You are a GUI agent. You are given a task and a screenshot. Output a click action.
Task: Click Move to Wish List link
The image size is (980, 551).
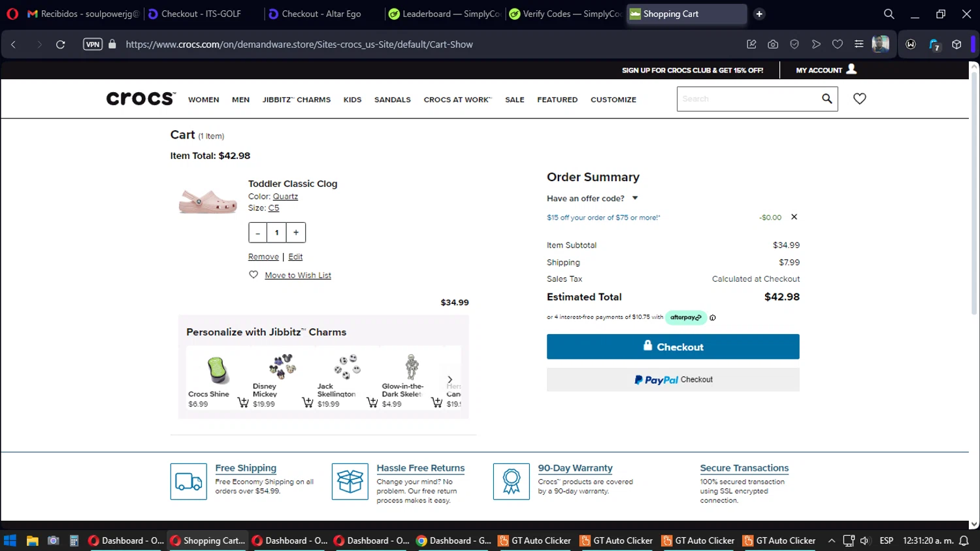[298, 275]
